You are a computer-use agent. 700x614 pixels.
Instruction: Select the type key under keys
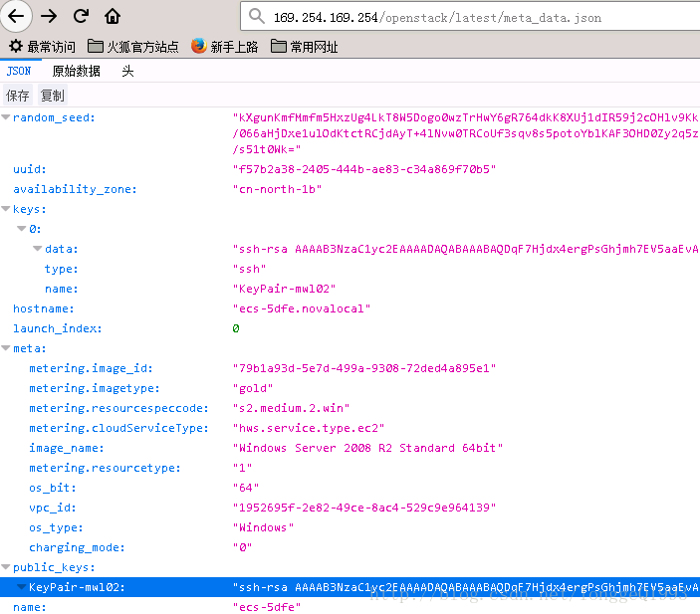click(61, 269)
